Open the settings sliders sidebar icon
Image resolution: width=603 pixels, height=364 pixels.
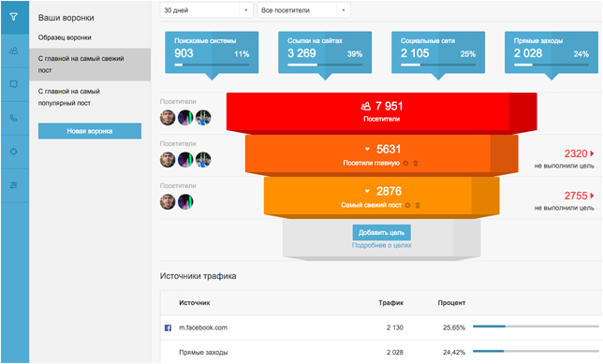pyautogui.click(x=14, y=185)
